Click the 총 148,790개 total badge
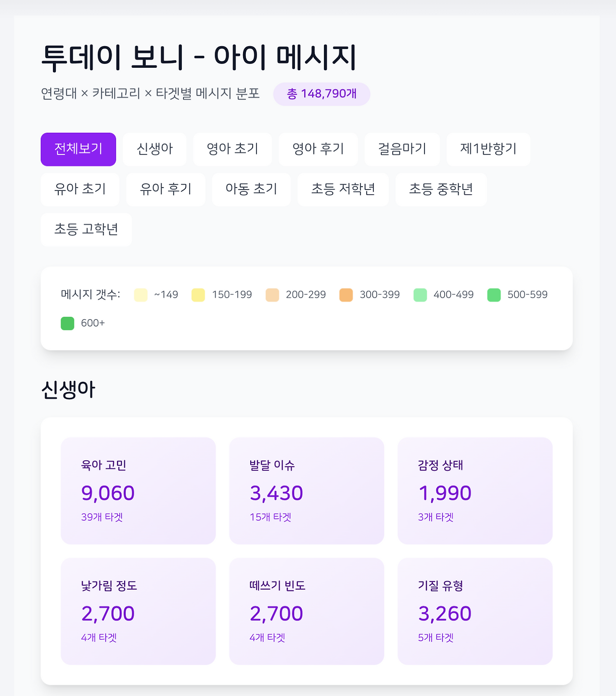This screenshot has width=616, height=696. [321, 94]
